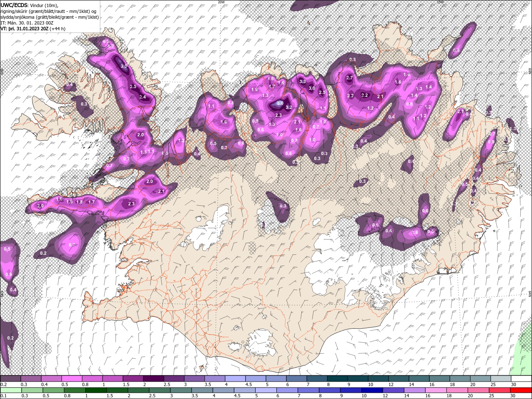Screen dimensions: 532x399
Task: Pick the bright red bottom-row swatch after 30
Action: (521, 390)
